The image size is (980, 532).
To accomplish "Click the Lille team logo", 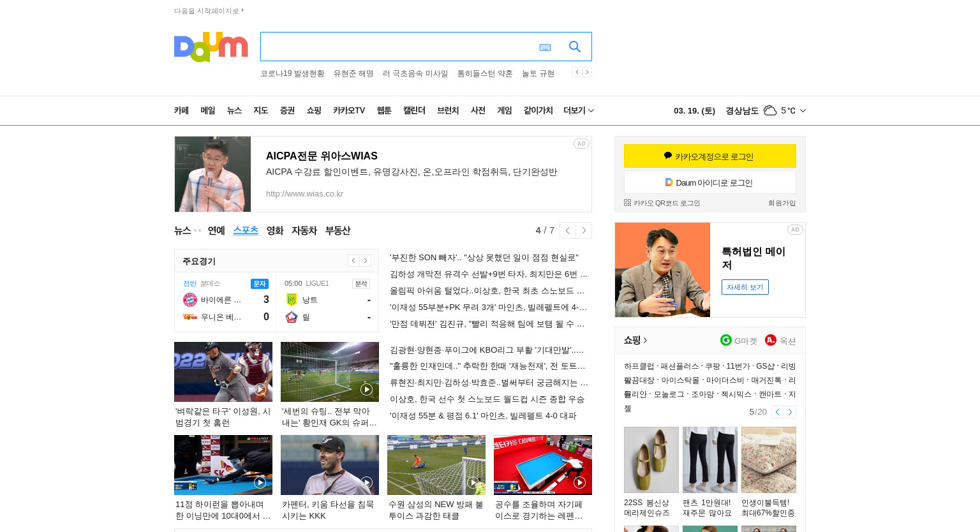I will tap(292, 317).
